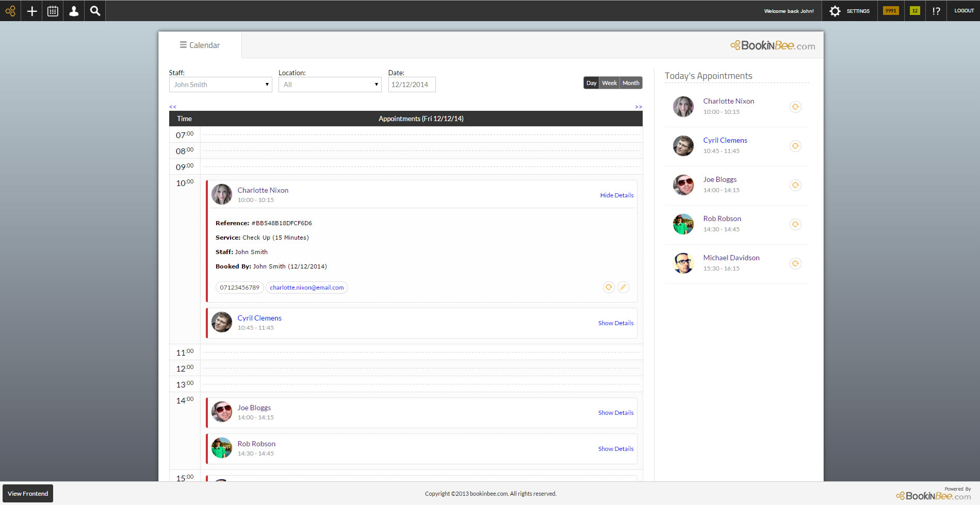Screen dimensions: 980x505
Task: Click the charlotte.nixon@email.com link
Action: pos(306,288)
